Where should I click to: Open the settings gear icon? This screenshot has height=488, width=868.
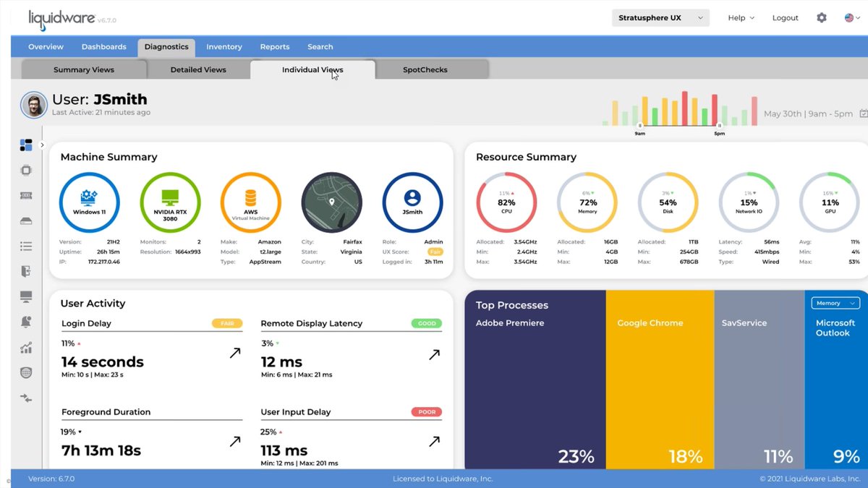(822, 17)
